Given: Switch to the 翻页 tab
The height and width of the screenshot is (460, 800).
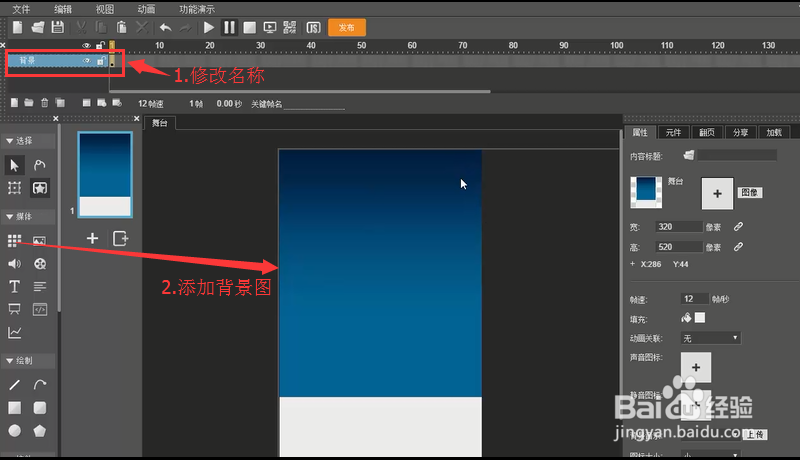Looking at the screenshot, I should [707, 133].
